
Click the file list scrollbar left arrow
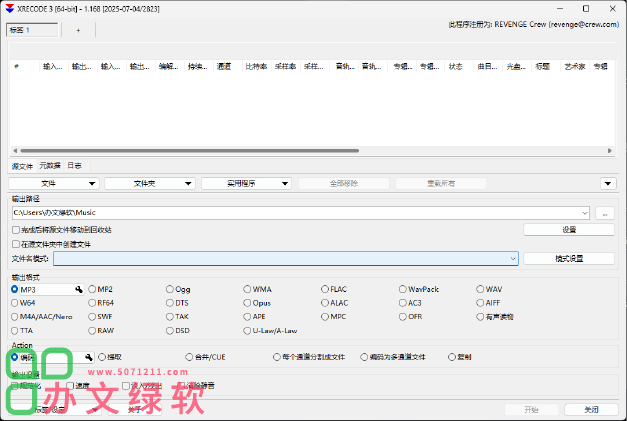(15, 151)
